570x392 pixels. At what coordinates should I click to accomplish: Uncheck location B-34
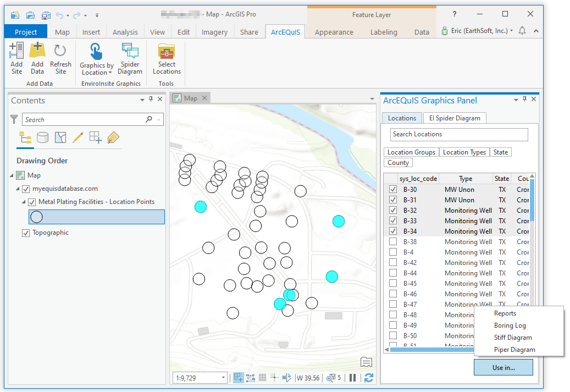click(x=393, y=231)
